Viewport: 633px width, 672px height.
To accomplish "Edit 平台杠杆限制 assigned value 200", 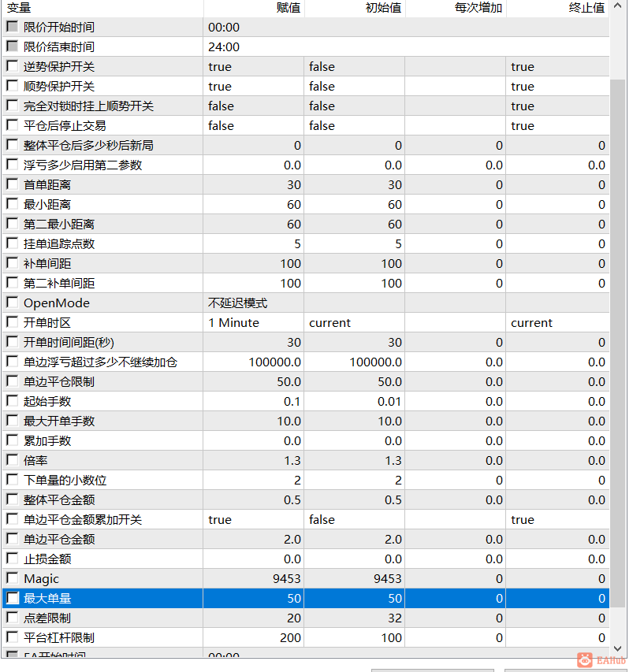I will [x=254, y=637].
